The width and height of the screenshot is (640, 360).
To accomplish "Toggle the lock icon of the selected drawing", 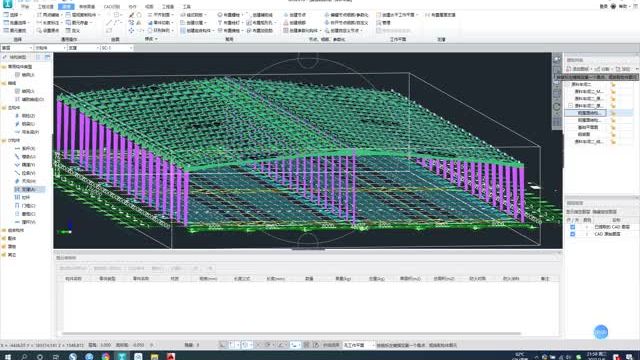I will pos(613,113).
